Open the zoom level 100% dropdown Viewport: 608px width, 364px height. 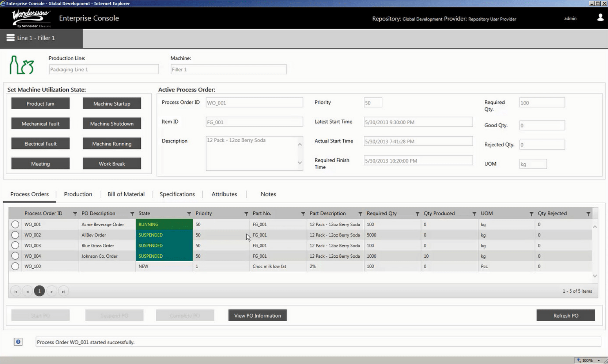point(599,360)
